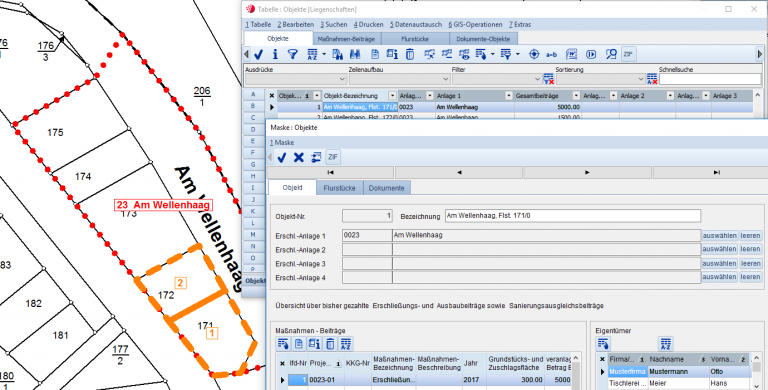Click into the Schnellsuche field
The height and width of the screenshot is (390, 768).
click(710, 79)
